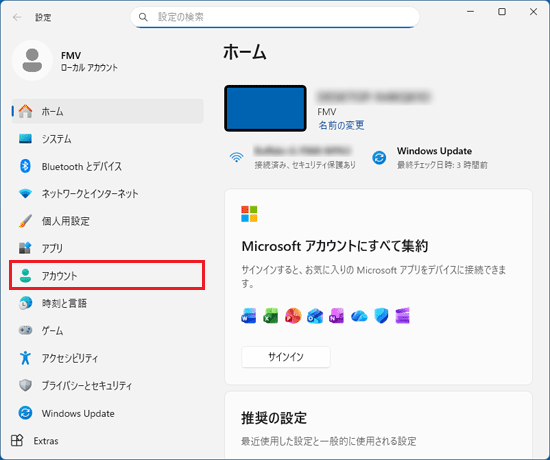
Task: Click the back arrow in title bar
Action: (16, 17)
